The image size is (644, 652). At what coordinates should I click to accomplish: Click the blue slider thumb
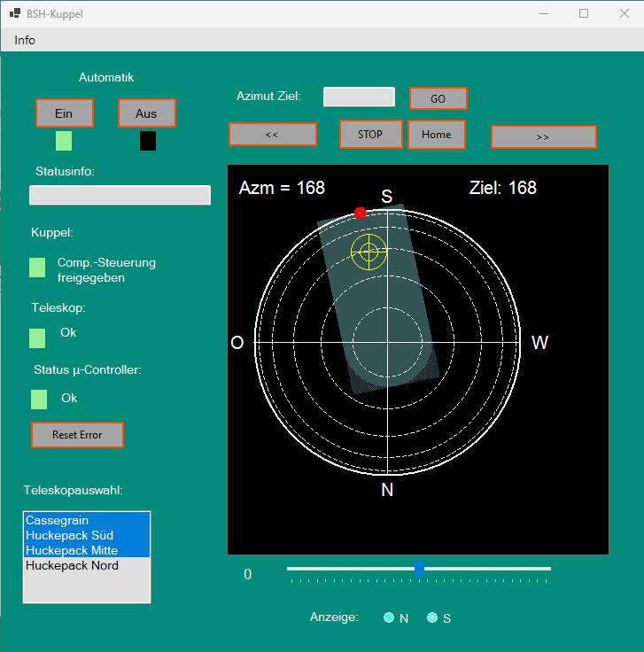tap(420, 569)
